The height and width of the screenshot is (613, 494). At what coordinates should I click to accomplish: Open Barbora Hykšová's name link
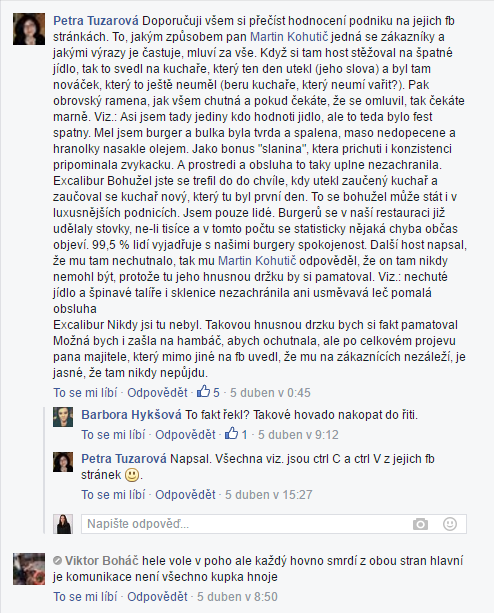(131, 415)
